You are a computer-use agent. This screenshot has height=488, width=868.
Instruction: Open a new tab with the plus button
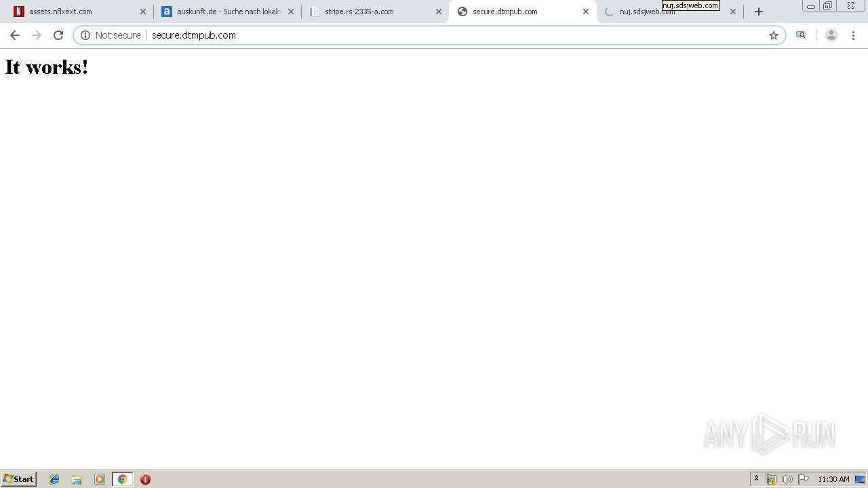(759, 12)
